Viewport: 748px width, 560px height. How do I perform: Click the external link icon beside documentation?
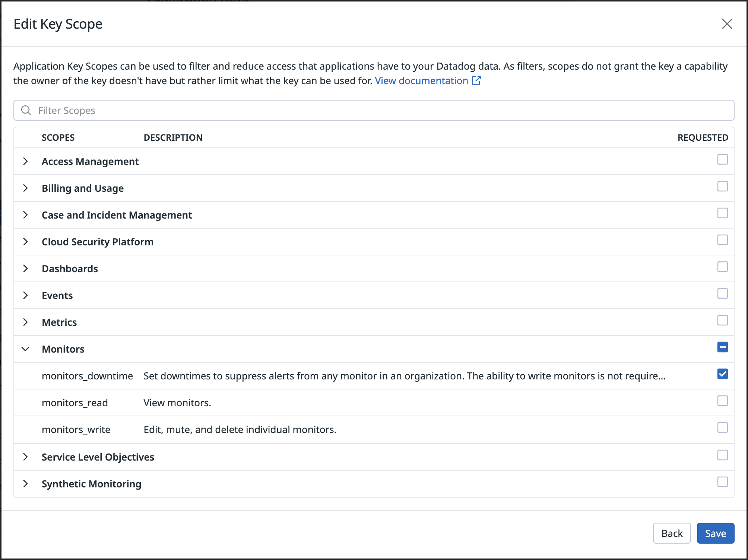(x=476, y=80)
